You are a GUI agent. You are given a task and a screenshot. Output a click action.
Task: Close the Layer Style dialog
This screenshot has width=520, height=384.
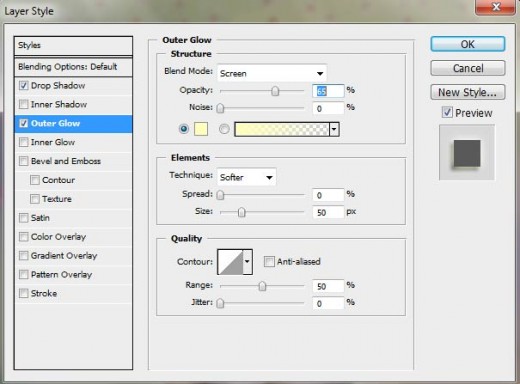tap(496, 7)
